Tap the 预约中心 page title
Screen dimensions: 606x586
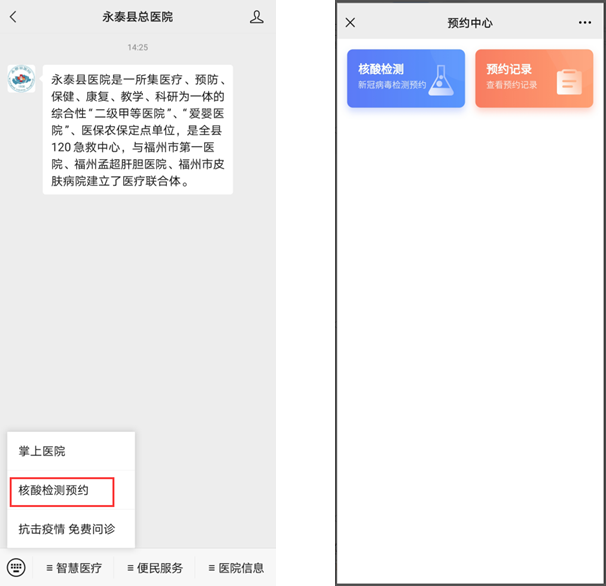pyautogui.click(x=470, y=22)
